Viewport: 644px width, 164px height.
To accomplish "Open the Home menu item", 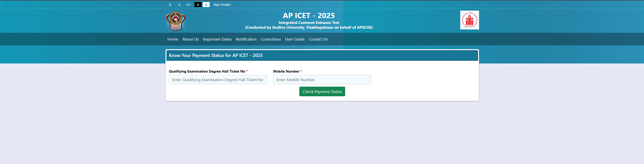I will click(x=173, y=39).
